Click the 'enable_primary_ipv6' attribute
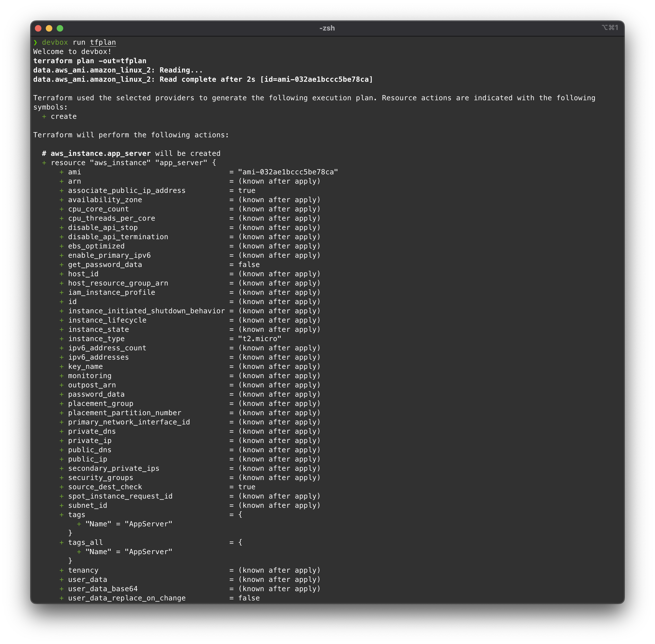 109,255
